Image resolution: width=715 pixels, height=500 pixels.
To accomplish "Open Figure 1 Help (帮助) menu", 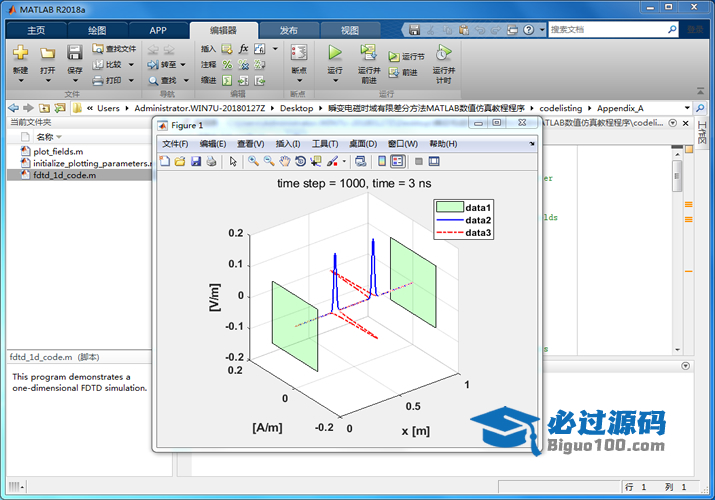I will [443, 144].
